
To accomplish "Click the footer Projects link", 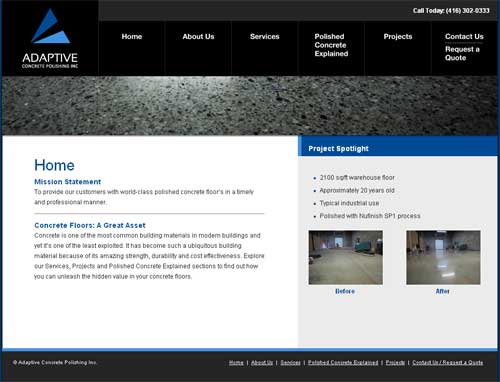I will tap(395, 363).
